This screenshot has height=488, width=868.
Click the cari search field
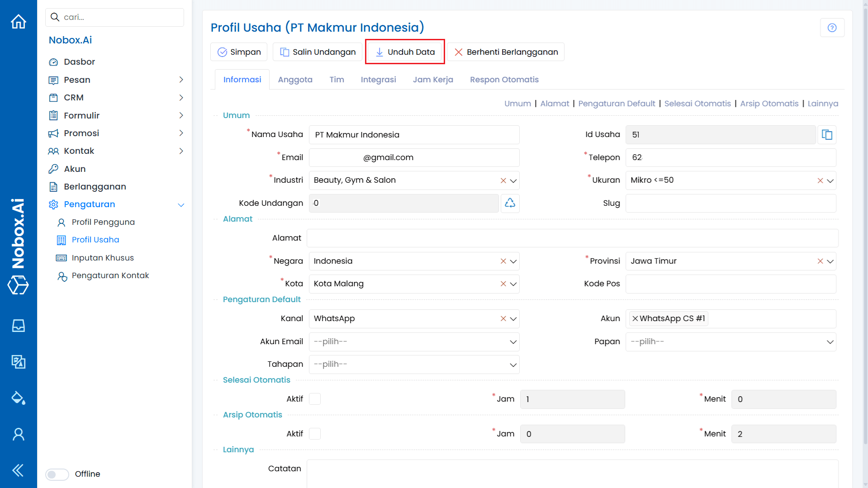(x=114, y=17)
